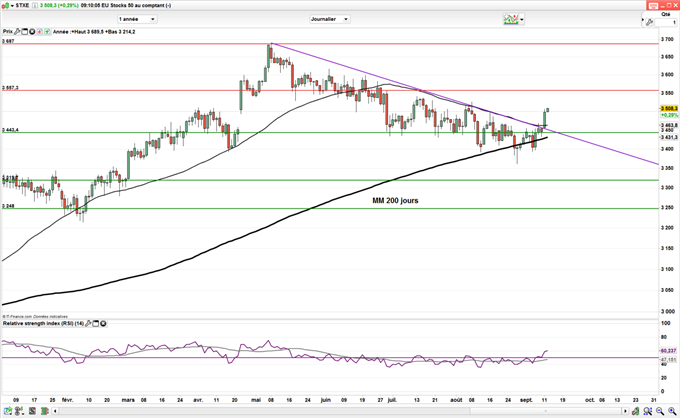
Task: Click the lock icon at bottom right
Action: click(x=635, y=411)
